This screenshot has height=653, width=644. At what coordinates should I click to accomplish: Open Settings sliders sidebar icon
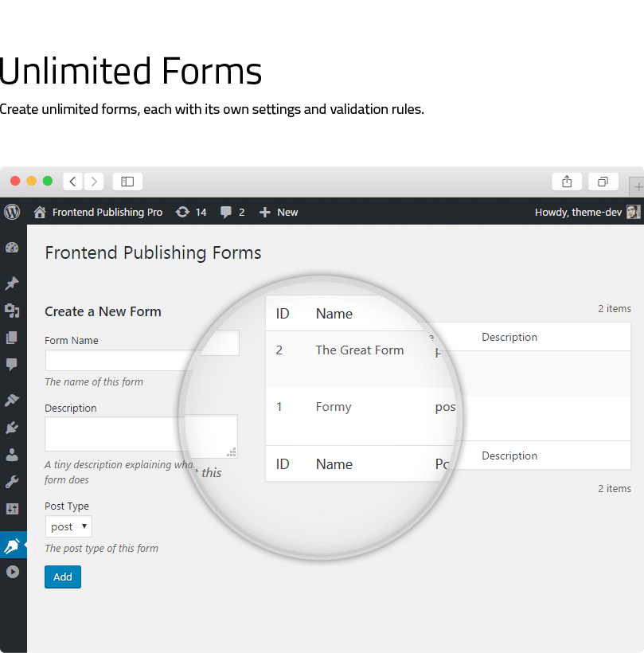coord(12,509)
